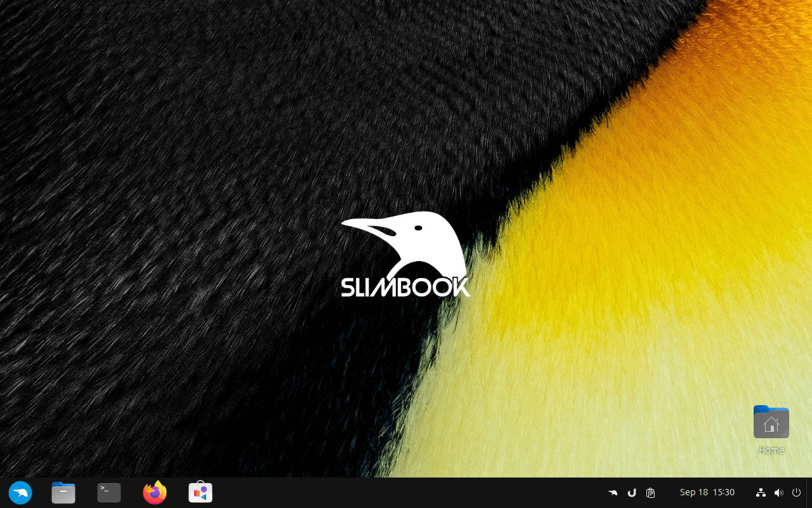Open the terminal from the taskbar

[109, 493]
